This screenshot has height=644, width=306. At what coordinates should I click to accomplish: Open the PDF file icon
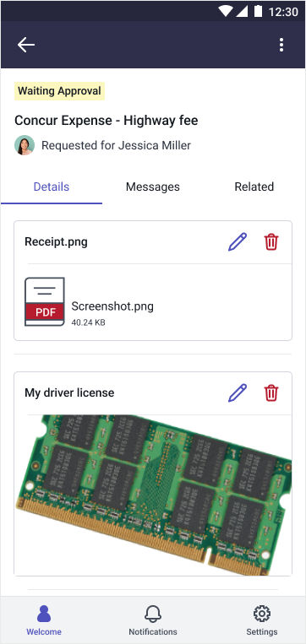pos(45,302)
